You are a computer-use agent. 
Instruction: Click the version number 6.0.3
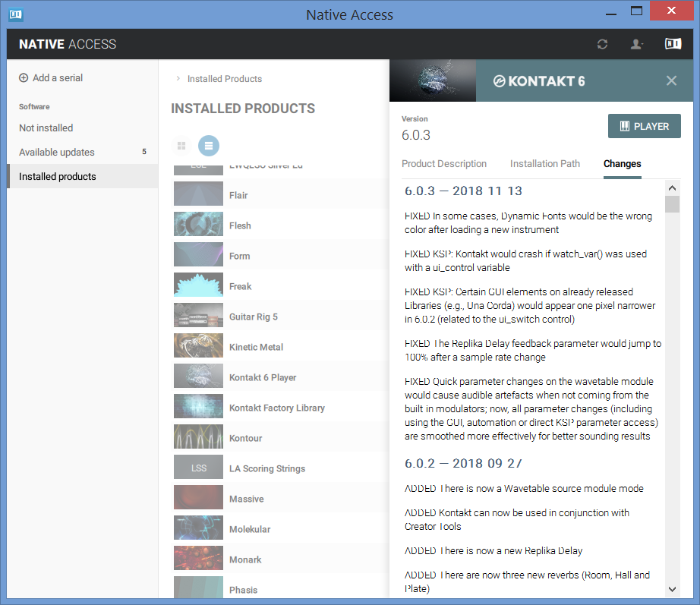click(415, 135)
